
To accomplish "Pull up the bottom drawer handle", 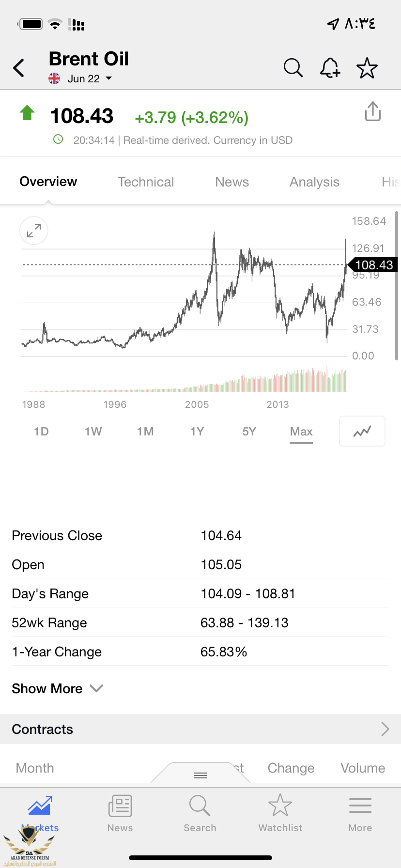I will coord(200,775).
